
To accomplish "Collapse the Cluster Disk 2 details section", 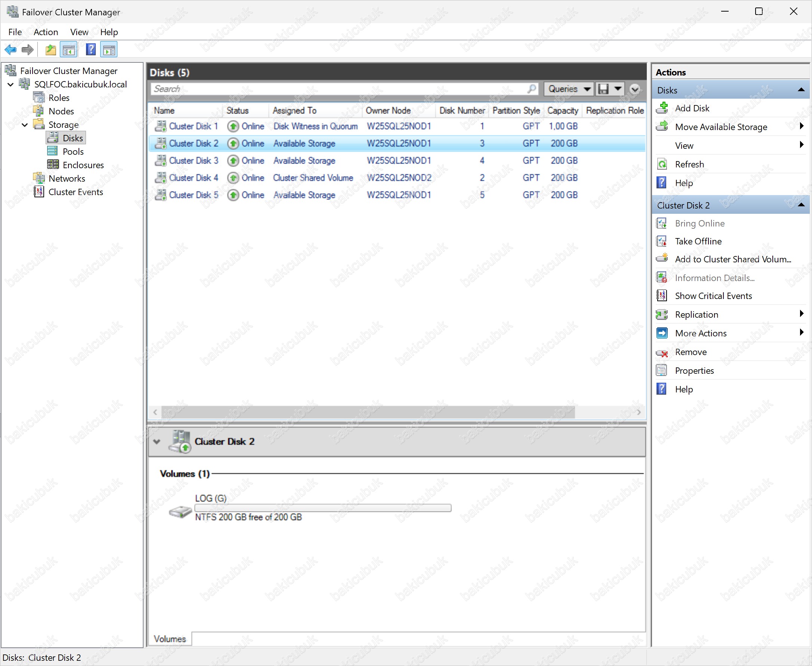I will pyautogui.click(x=157, y=441).
